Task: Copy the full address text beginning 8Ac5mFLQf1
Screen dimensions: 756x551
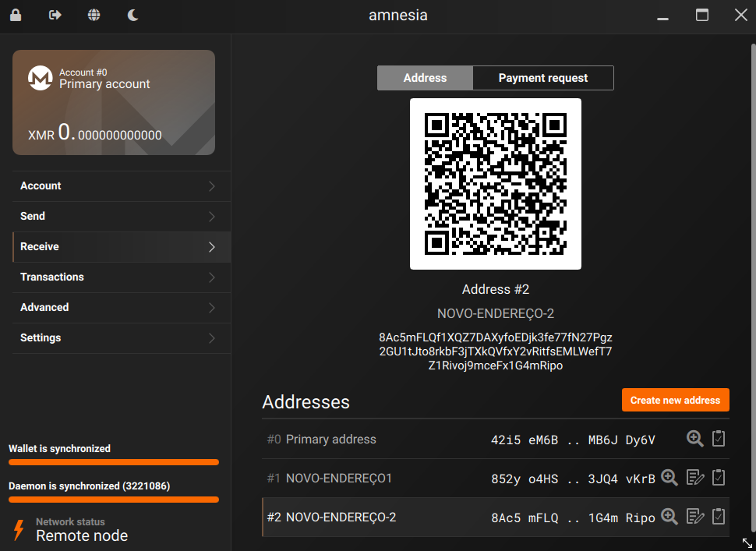Action: (x=496, y=351)
